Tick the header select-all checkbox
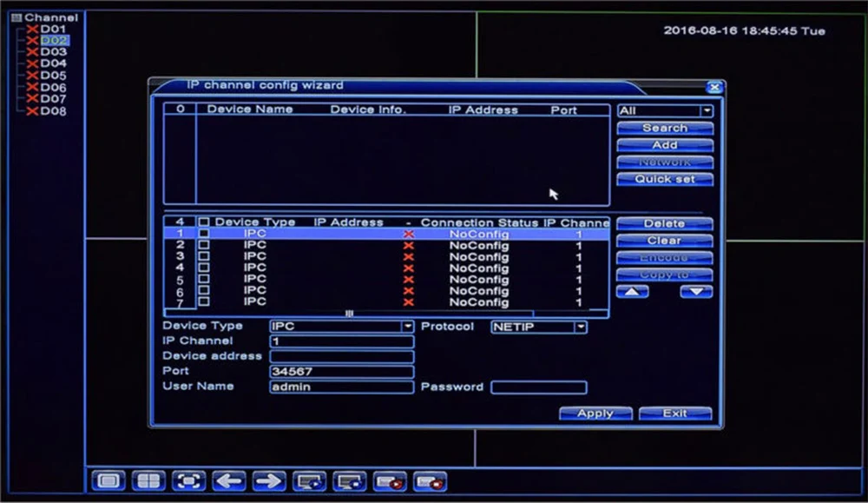This screenshot has width=868, height=503. click(x=204, y=222)
